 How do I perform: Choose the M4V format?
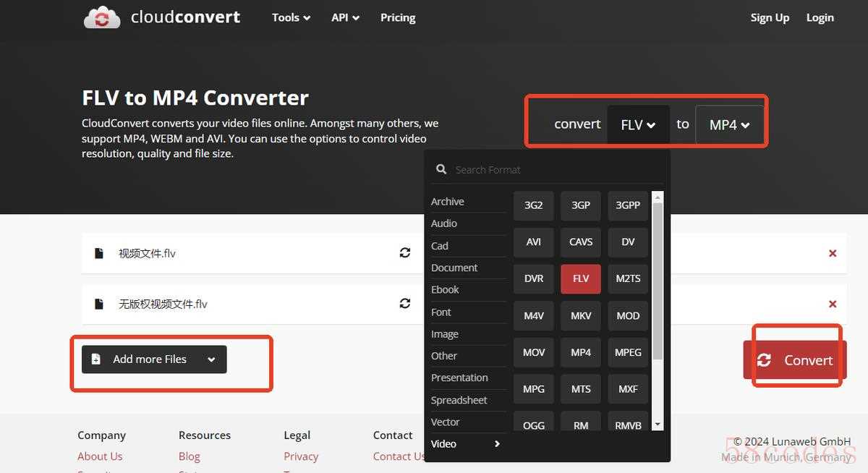pos(534,316)
